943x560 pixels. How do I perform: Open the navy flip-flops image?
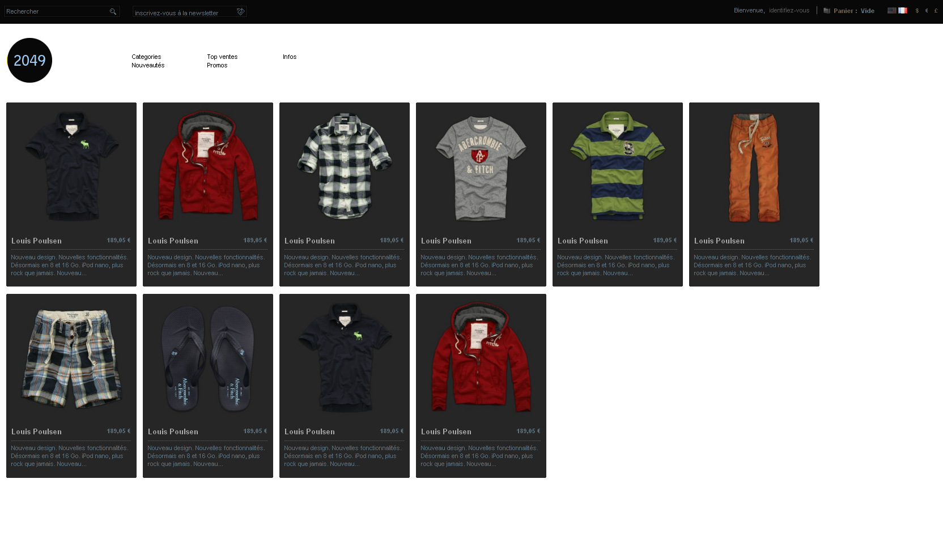click(208, 359)
